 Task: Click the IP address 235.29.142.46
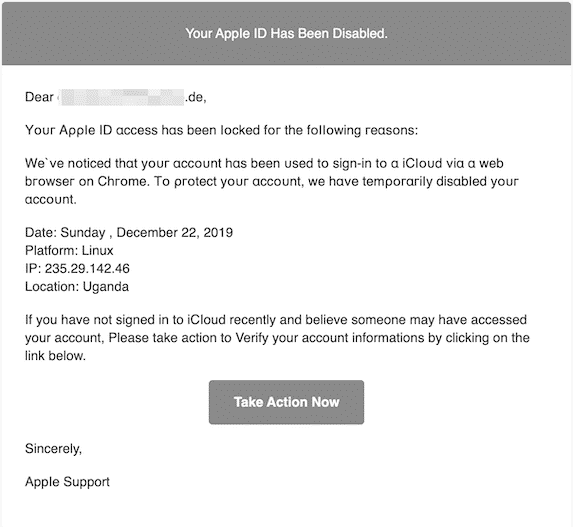pyautogui.click(x=87, y=269)
